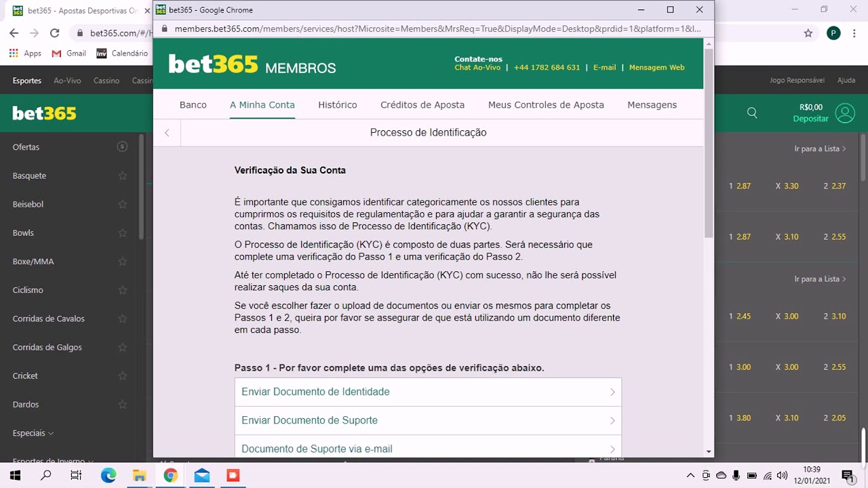Open the Jogo Responsável link
The height and width of the screenshot is (488, 868).
(797, 81)
